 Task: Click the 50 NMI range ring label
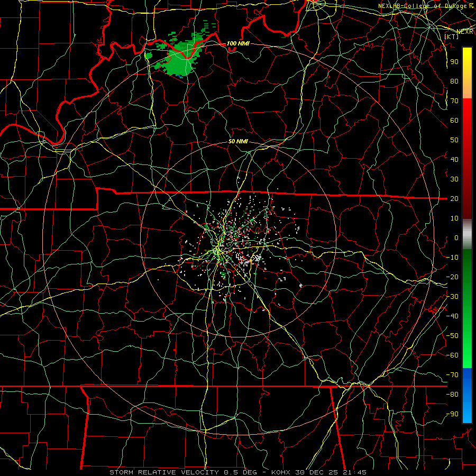click(239, 141)
